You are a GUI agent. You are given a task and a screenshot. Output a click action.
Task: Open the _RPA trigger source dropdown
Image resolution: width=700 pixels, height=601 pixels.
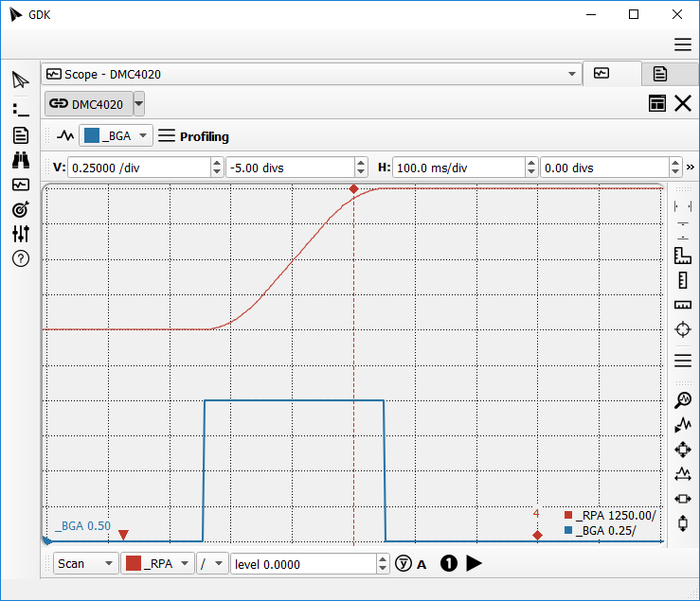[x=157, y=563]
